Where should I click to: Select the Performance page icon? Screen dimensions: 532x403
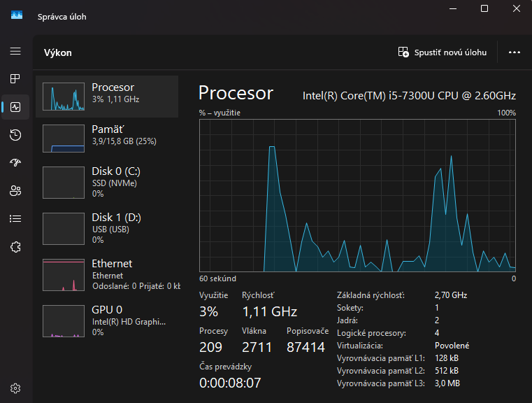point(15,107)
